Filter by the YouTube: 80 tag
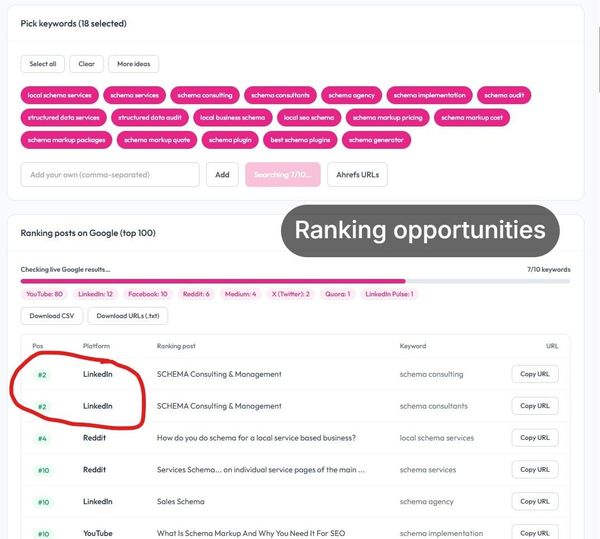The height and width of the screenshot is (539, 600). coord(44,294)
